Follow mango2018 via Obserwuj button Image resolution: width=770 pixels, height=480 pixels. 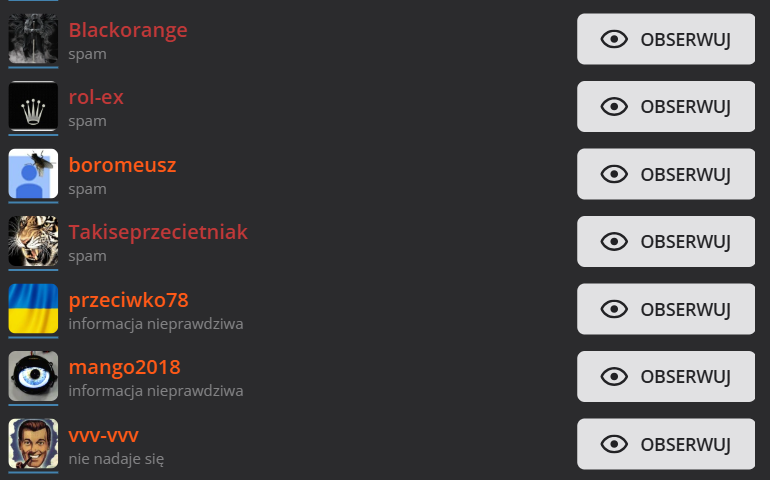click(x=666, y=376)
